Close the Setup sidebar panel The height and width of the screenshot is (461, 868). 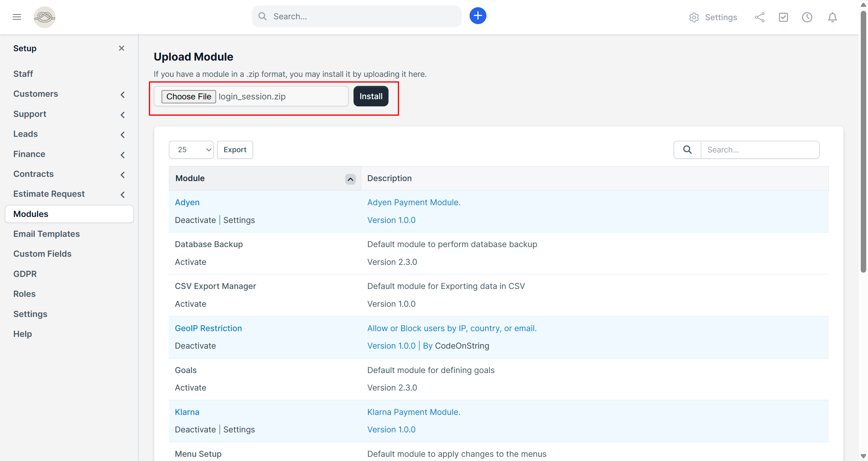pyautogui.click(x=122, y=48)
